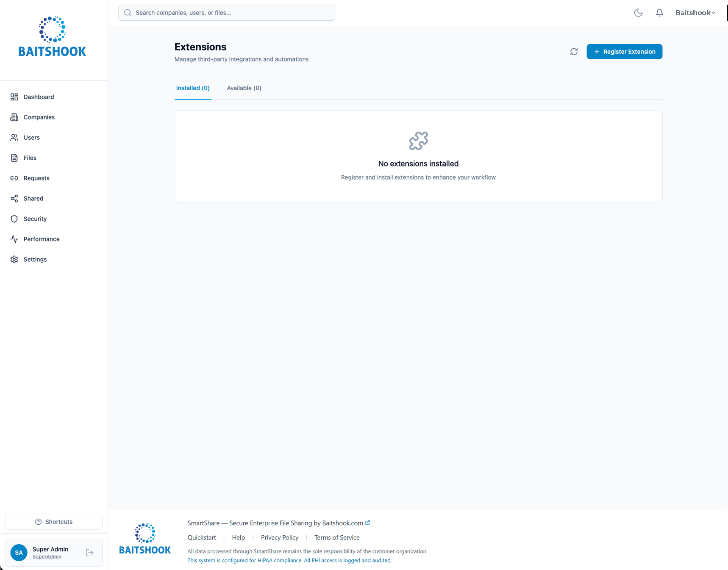Select the Installed (0) tab
The image size is (728, 570).
(x=193, y=88)
